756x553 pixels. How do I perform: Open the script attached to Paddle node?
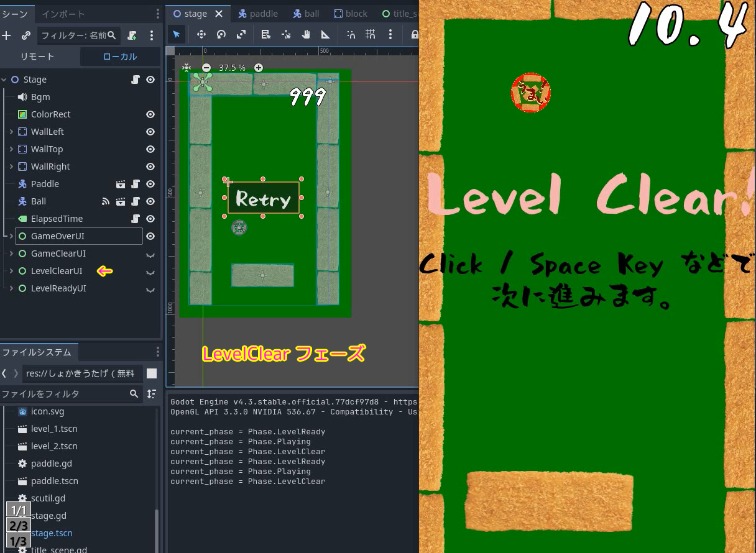pos(136,184)
